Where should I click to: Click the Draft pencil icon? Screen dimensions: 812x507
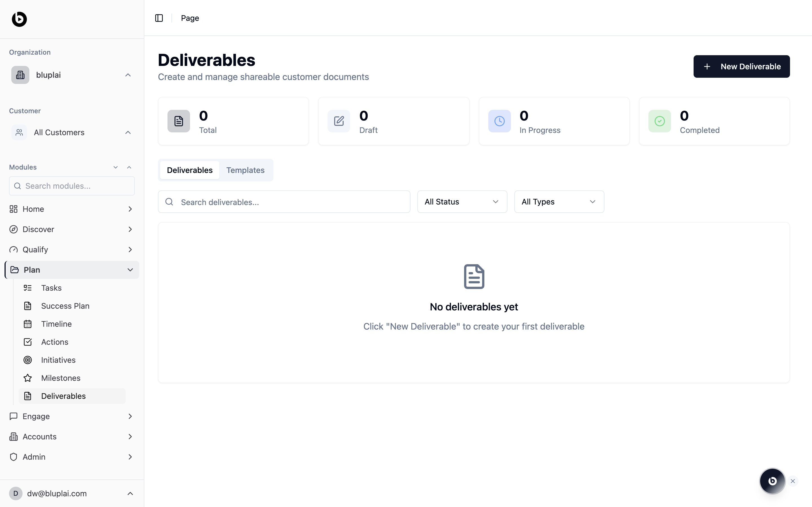[339, 121]
